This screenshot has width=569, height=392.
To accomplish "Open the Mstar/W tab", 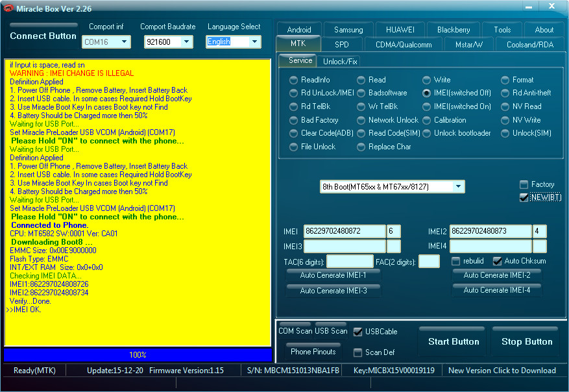I will pos(469,45).
